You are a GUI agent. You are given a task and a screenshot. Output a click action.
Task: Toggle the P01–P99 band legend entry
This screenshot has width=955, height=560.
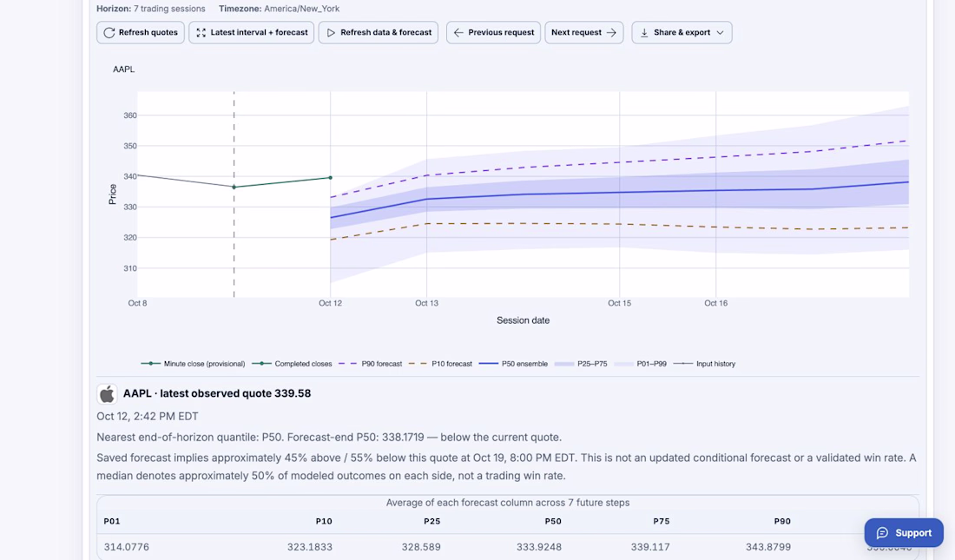click(x=640, y=364)
